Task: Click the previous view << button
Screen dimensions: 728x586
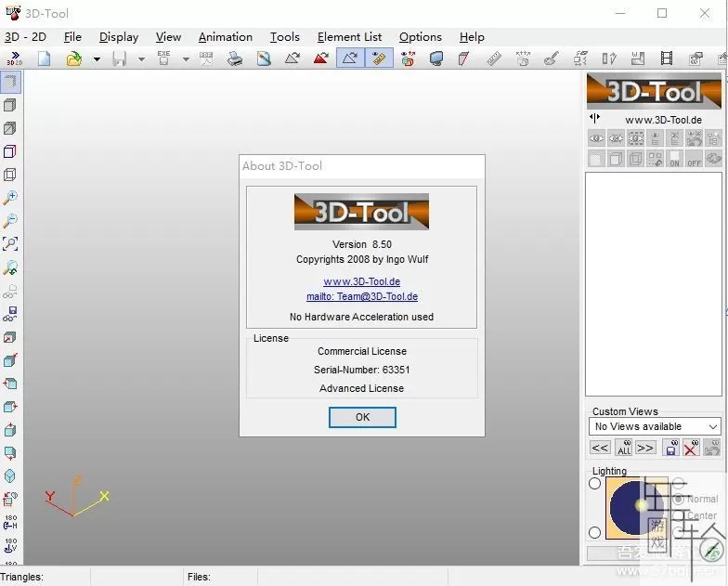Action: coord(600,448)
